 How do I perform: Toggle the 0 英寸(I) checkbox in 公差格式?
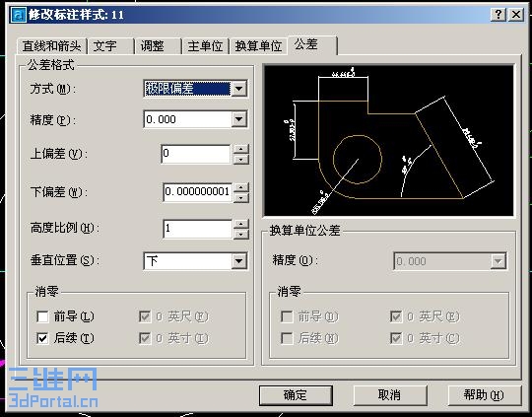(145, 338)
